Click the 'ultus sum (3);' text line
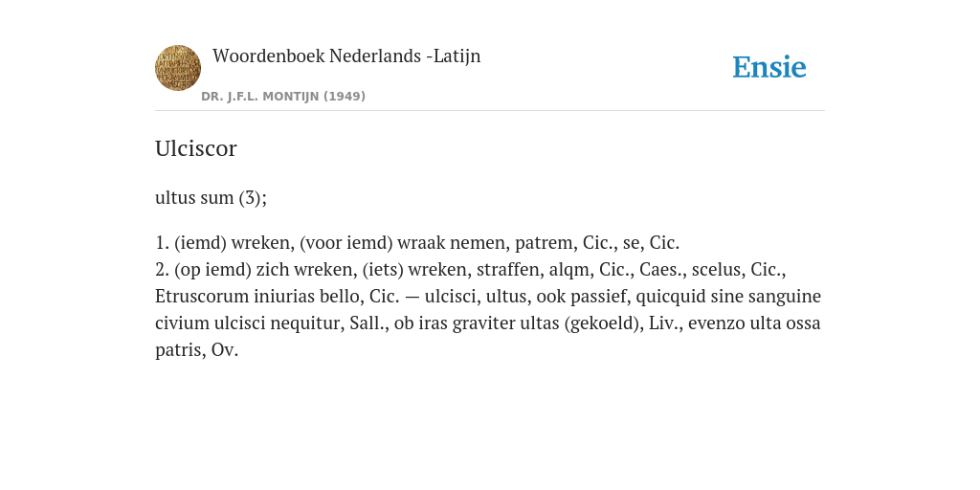Image resolution: width=980 pixels, height=490 pixels. (211, 198)
